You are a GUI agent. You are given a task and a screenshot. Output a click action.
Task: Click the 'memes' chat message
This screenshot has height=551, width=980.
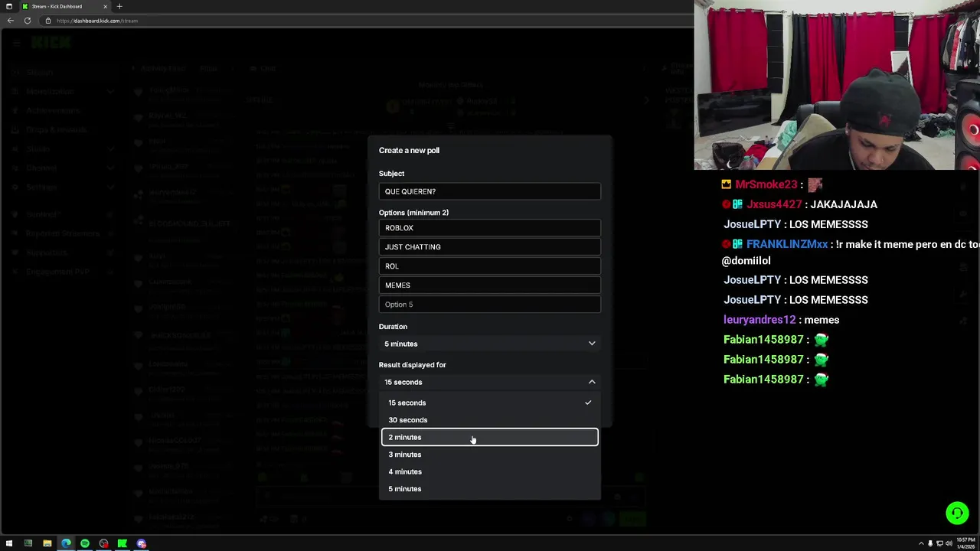pos(822,320)
